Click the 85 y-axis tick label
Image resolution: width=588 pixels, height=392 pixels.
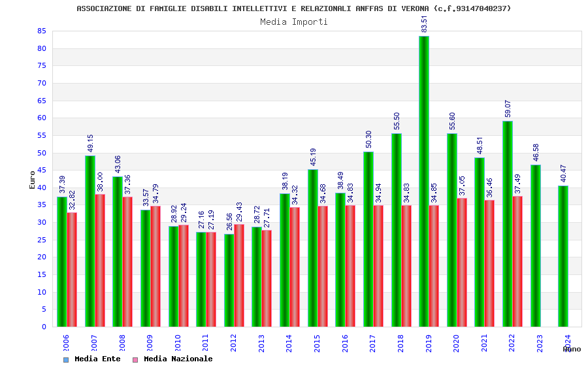(42, 31)
